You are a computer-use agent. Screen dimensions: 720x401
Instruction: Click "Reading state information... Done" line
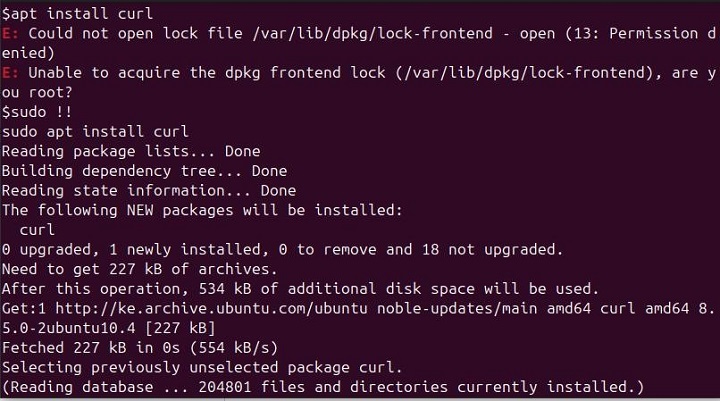point(149,191)
